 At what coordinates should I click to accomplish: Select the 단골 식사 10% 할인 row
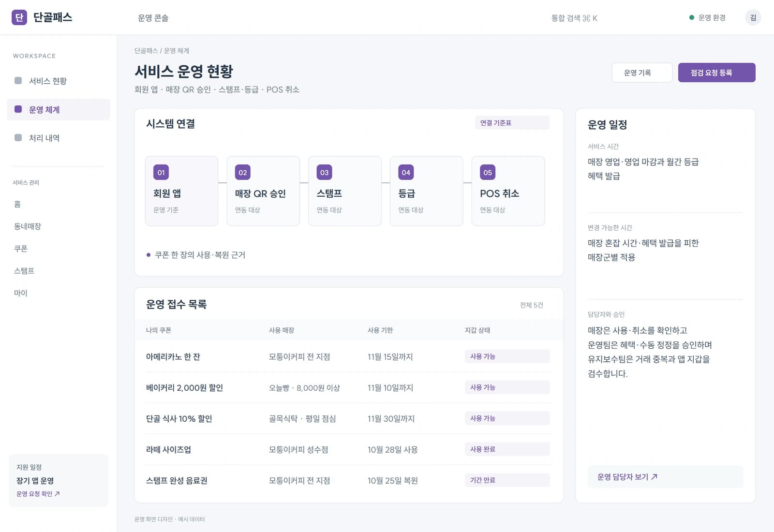tap(349, 418)
